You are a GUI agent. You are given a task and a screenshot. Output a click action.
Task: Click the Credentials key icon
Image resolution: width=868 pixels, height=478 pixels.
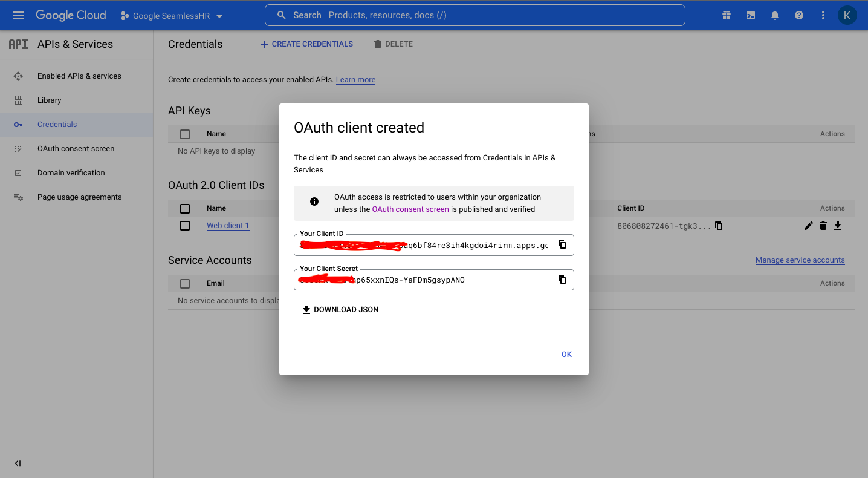click(18, 125)
